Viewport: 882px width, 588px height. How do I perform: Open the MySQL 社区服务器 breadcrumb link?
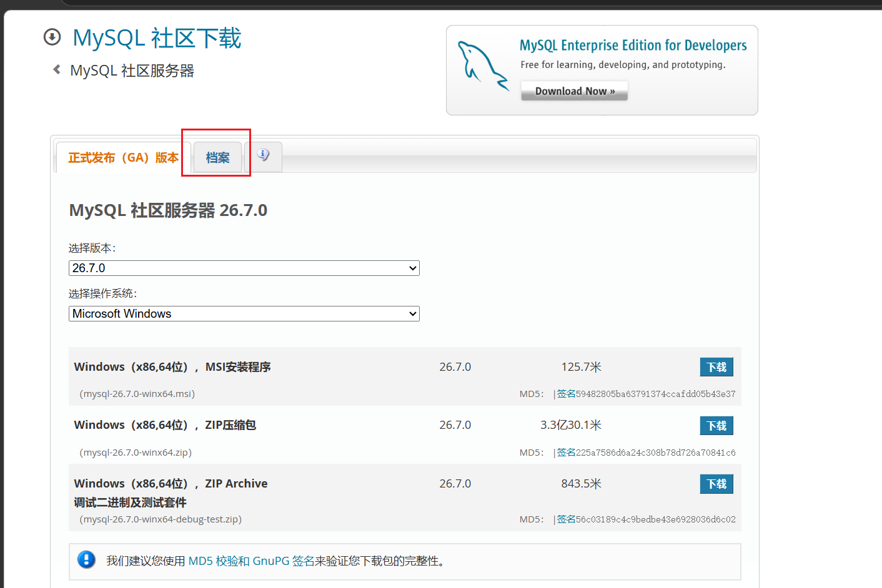(x=132, y=71)
